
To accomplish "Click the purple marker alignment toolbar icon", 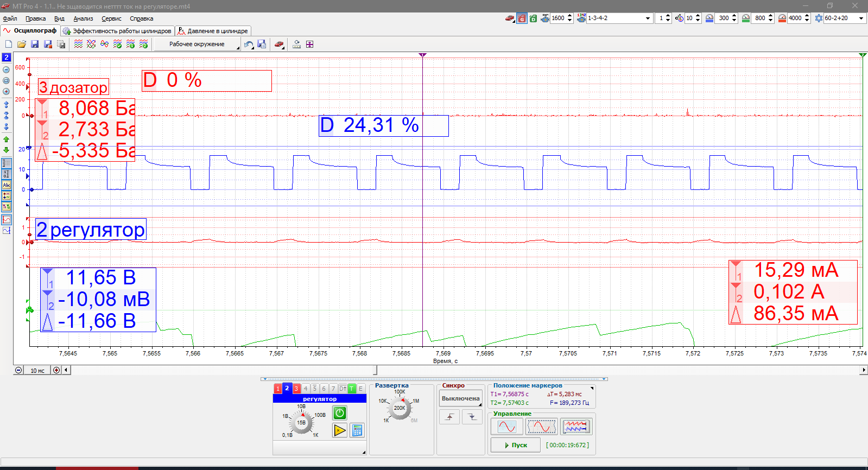I will pos(309,44).
